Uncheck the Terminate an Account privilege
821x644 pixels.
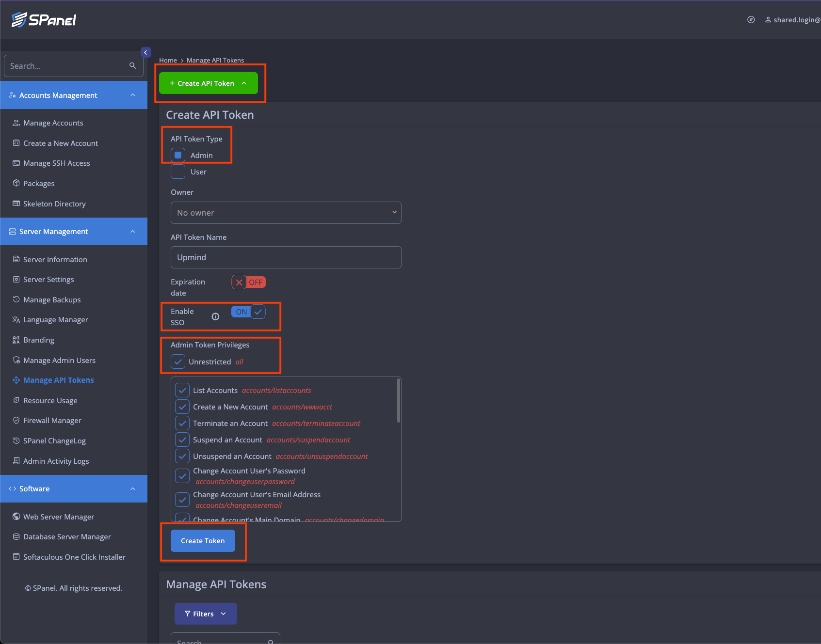click(x=182, y=424)
